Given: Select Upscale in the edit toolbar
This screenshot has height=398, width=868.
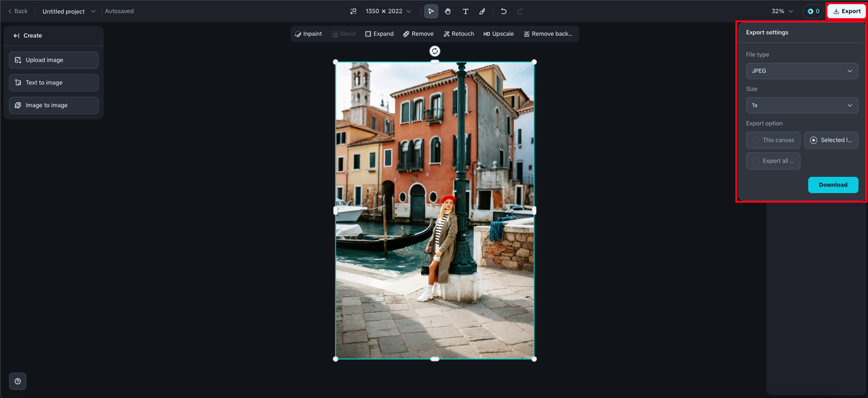Looking at the screenshot, I should [x=498, y=34].
